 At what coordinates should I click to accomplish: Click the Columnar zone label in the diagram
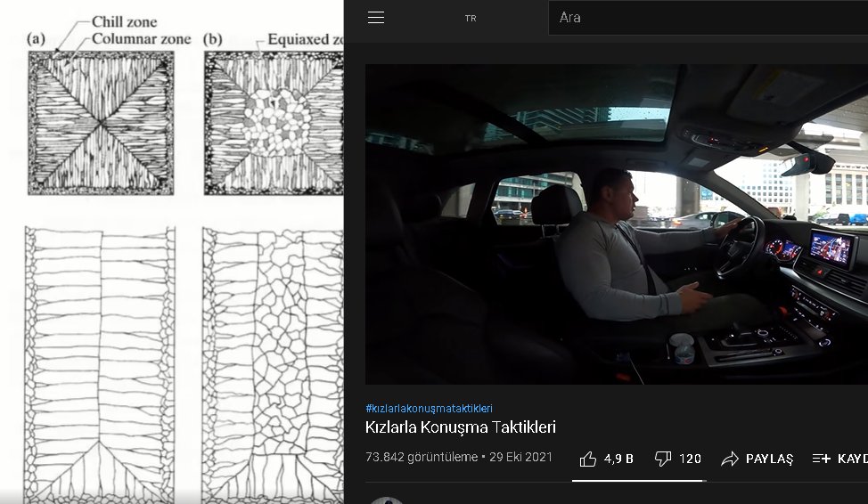141,38
